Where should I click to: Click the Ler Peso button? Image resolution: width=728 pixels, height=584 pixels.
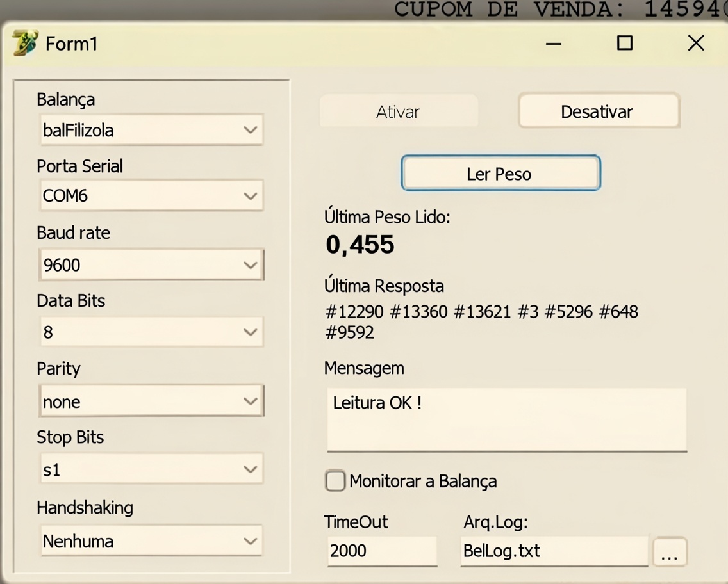point(500,174)
